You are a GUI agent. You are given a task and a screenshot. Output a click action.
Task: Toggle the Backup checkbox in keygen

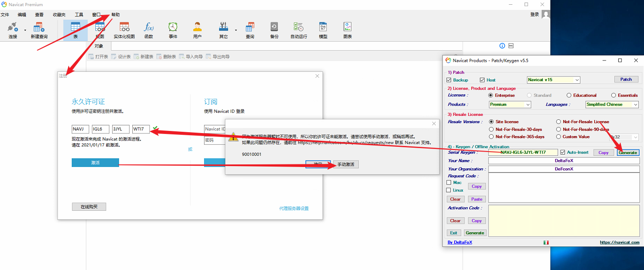449,80
